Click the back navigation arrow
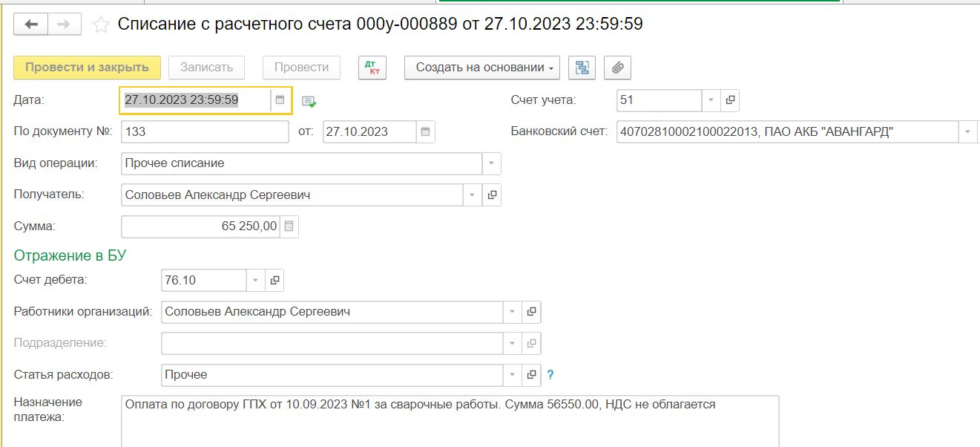 pos(31,25)
